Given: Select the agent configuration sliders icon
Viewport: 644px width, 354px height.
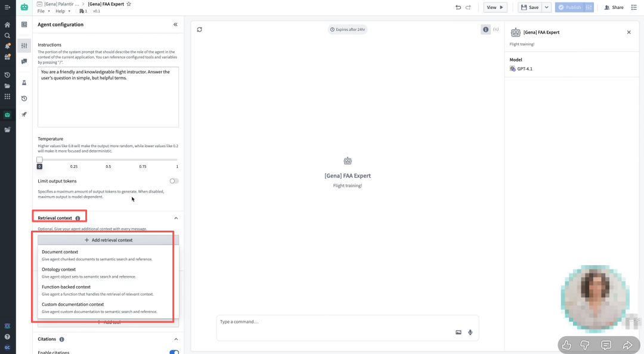Looking at the screenshot, I should coord(24,45).
